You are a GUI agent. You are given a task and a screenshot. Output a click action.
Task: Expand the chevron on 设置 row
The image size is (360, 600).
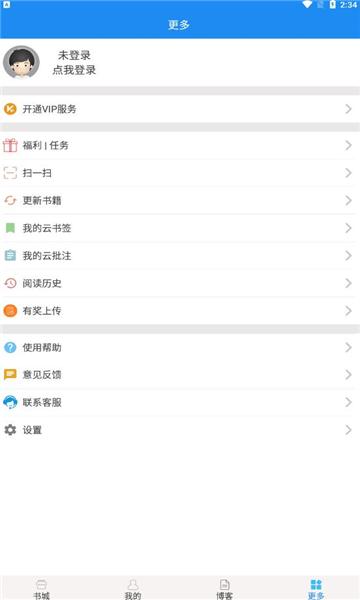click(x=348, y=430)
